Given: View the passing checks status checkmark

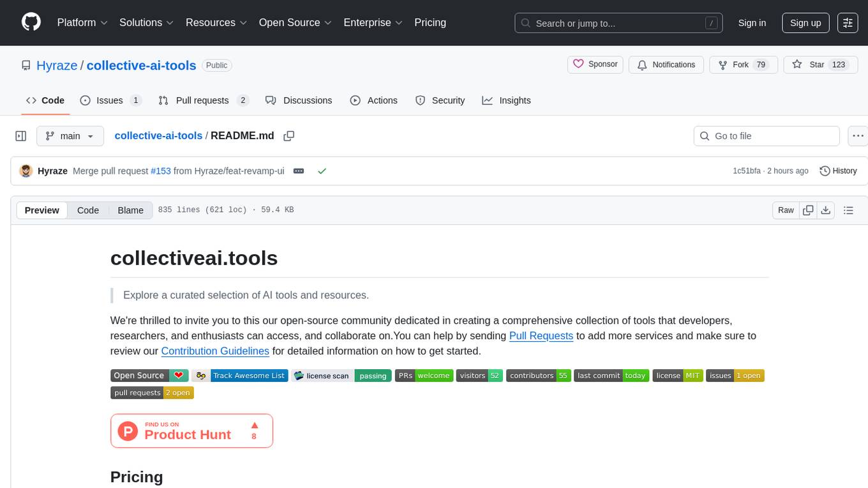Looking at the screenshot, I should [322, 171].
